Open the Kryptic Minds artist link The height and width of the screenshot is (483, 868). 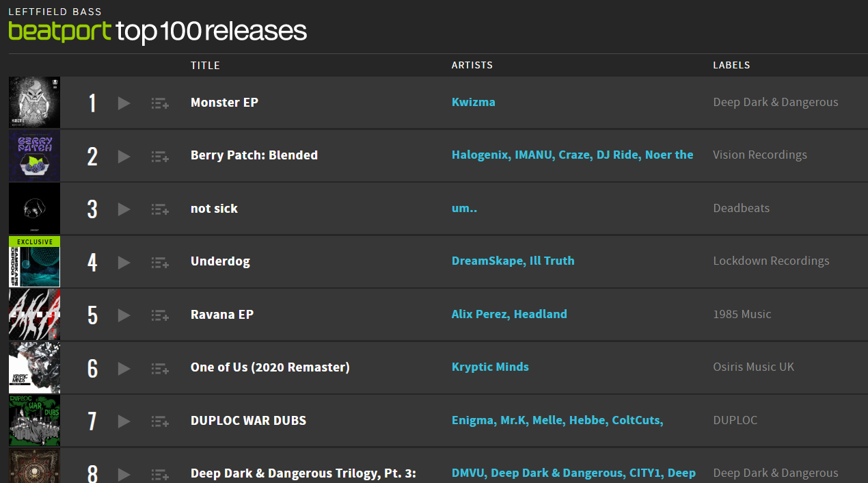pyautogui.click(x=490, y=367)
